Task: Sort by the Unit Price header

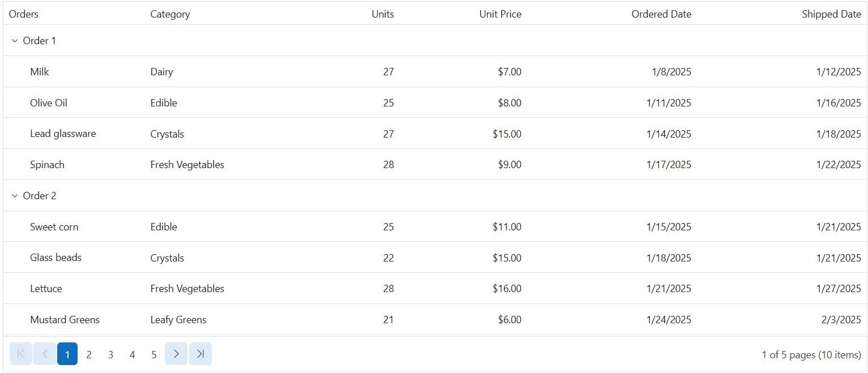Action: [x=501, y=14]
